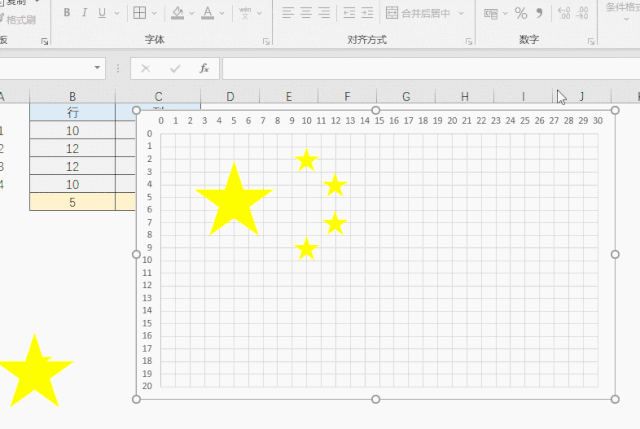This screenshot has height=429, width=640.
Task: Apply comma style
Action: coord(539,13)
